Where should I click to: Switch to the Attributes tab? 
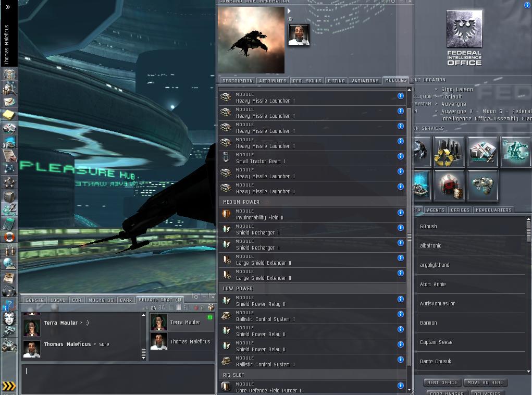coord(273,81)
